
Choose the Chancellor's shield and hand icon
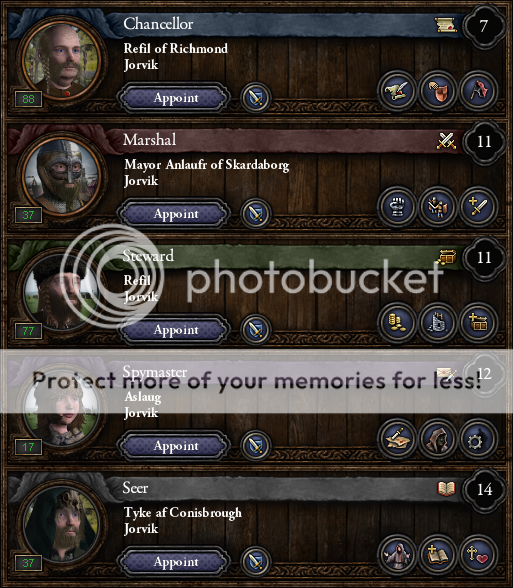pyautogui.click(x=437, y=91)
